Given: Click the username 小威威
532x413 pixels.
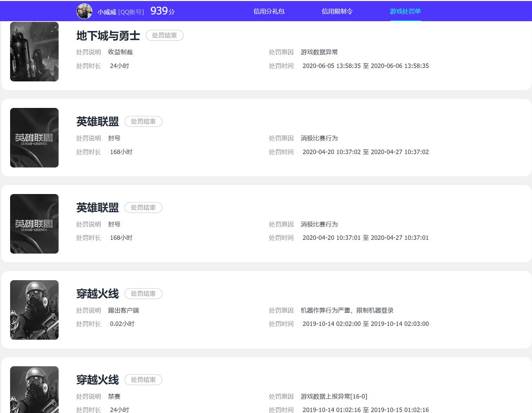Looking at the screenshot, I should tap(107, 12).
